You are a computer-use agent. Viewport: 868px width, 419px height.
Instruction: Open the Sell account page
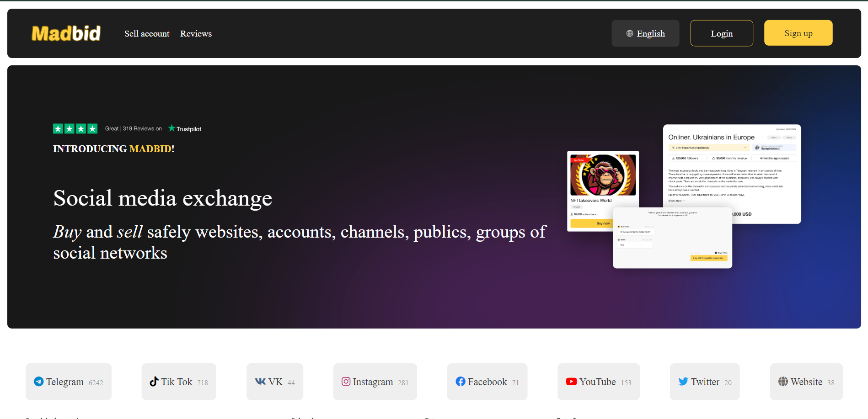coord(147,34)
